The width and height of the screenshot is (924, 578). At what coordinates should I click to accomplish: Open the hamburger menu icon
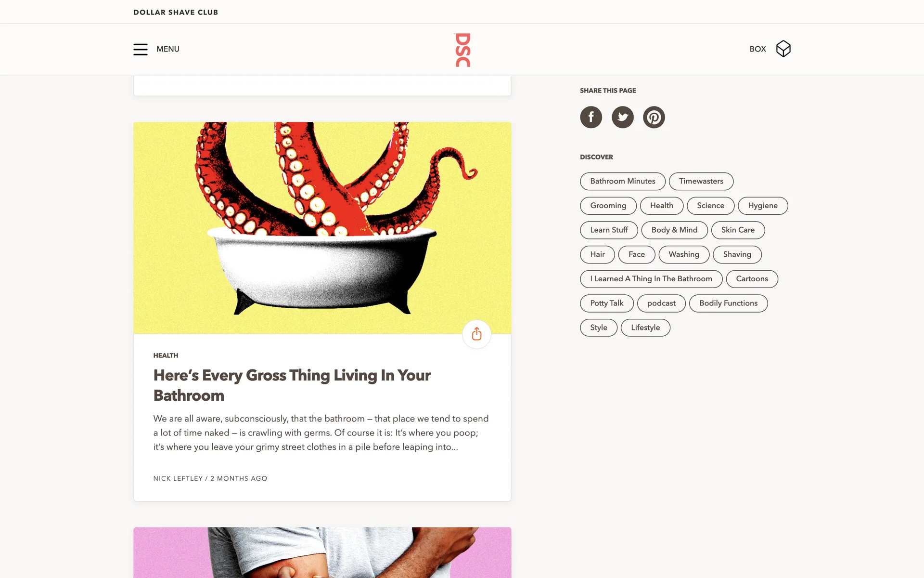point(140,49)
